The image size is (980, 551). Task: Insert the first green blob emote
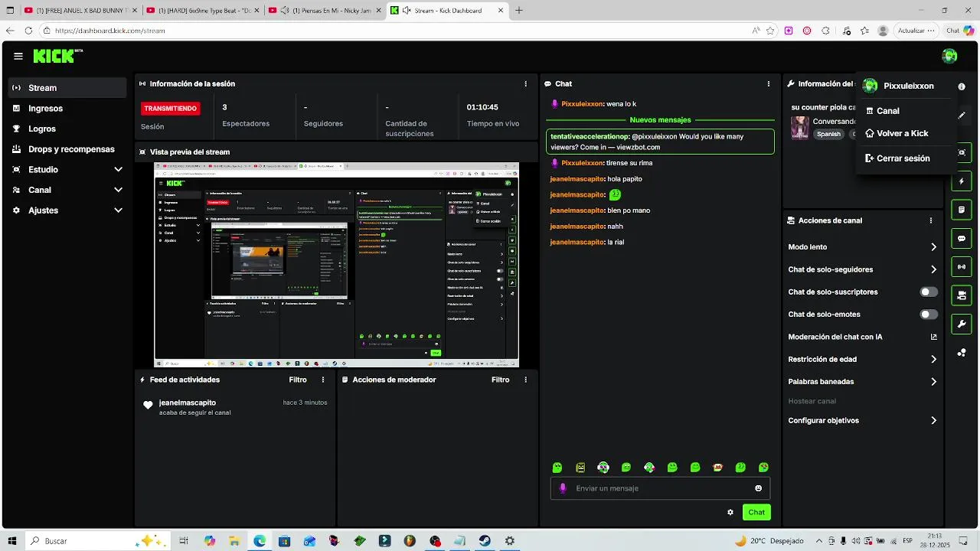[x=557, y=467]
